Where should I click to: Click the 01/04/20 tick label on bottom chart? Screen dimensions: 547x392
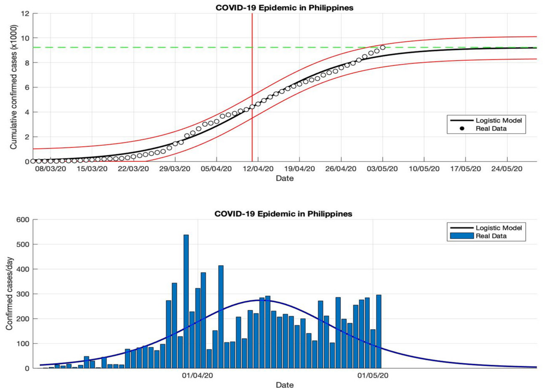[198, 375]
